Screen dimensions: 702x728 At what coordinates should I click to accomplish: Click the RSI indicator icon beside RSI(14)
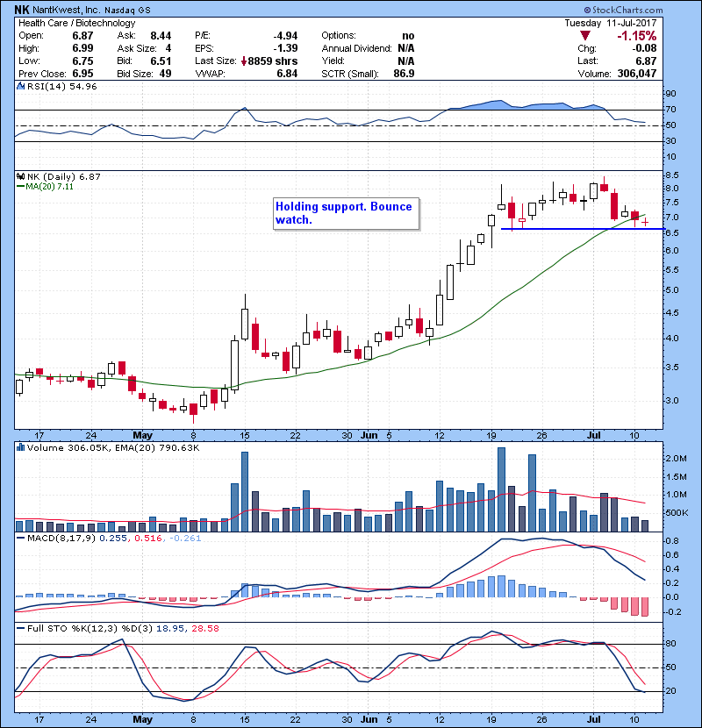tap(20, 86)
